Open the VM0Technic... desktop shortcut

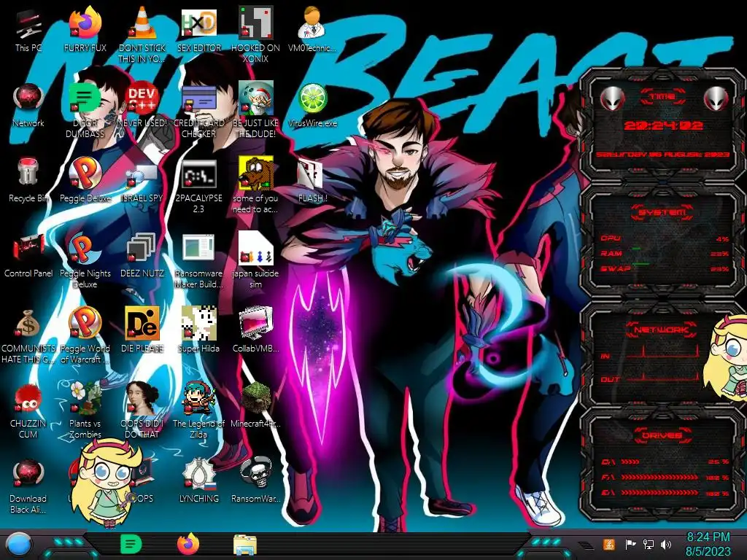tap(312, 29)
